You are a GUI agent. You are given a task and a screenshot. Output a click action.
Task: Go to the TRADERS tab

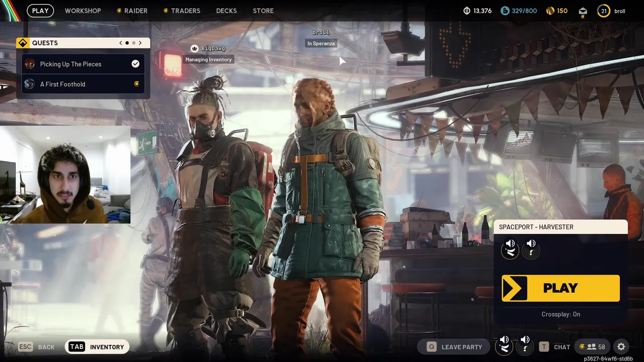182,11
